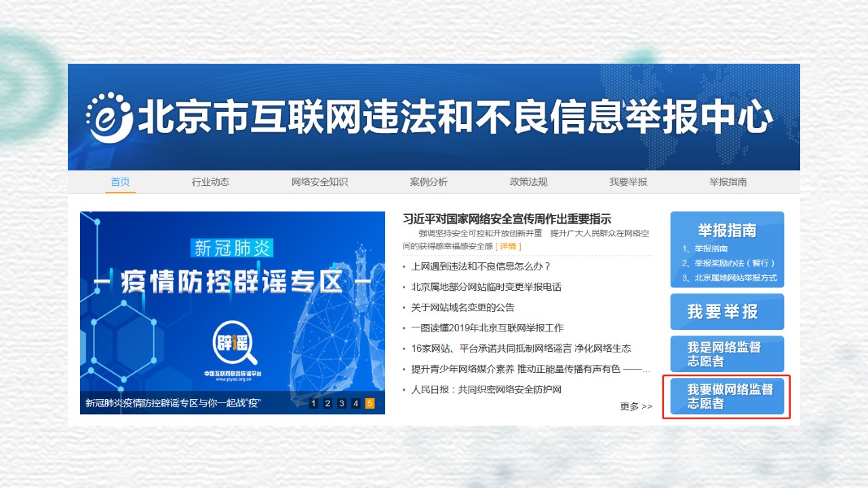Click the blue 我要举报 button
868x488 pixels.
[727, 312]
